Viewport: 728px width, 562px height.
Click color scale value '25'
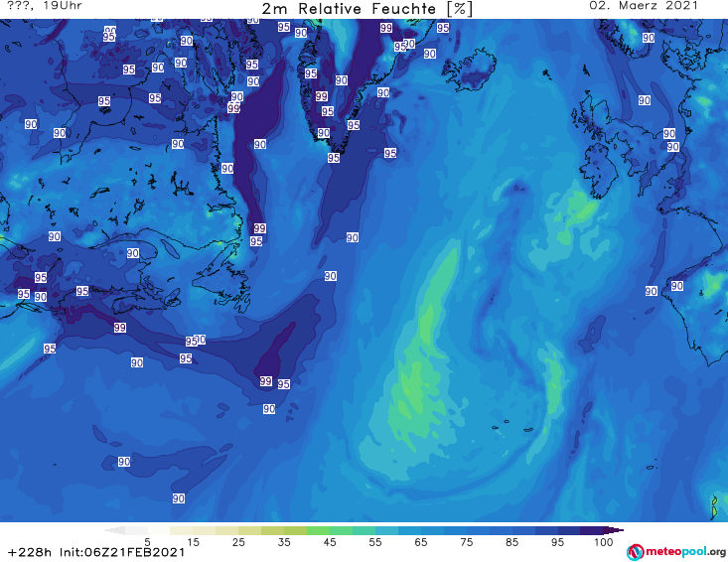[x=238, y=542]
